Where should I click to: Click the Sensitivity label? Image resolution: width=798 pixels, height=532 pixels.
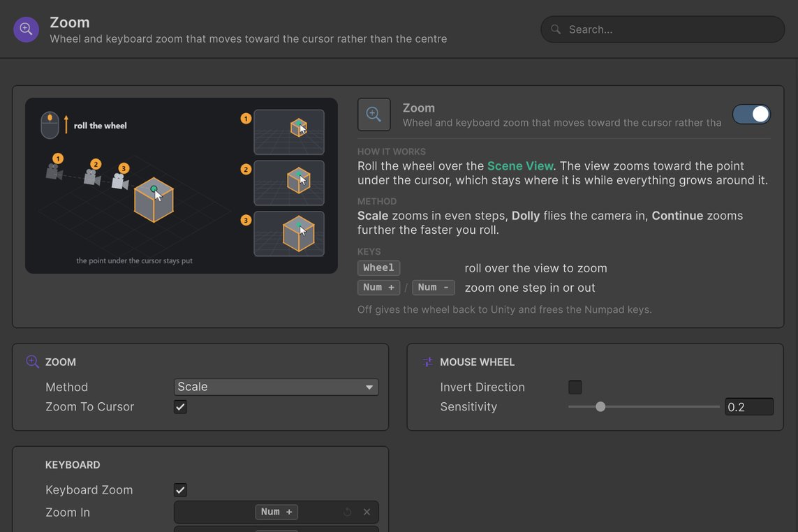[x=468, y=407]
